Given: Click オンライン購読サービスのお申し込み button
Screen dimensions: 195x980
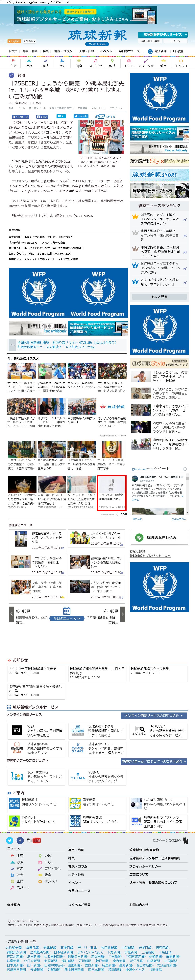Looking at the screenshot, I should [154, 715].
